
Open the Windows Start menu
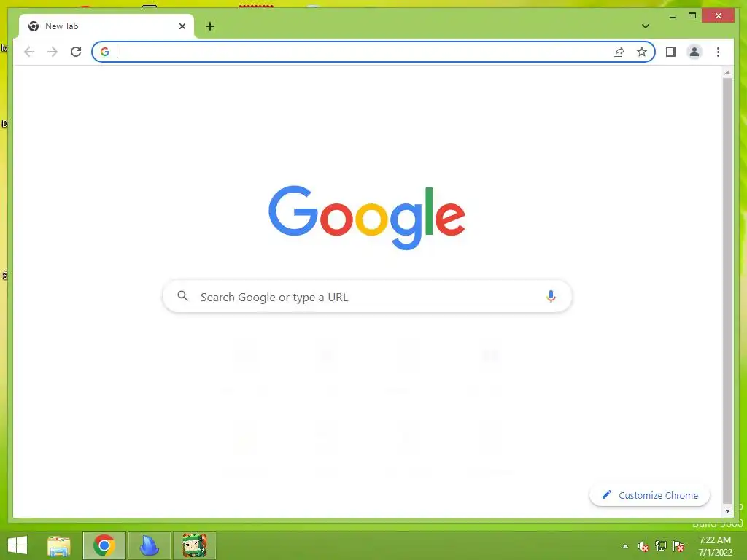18,545
